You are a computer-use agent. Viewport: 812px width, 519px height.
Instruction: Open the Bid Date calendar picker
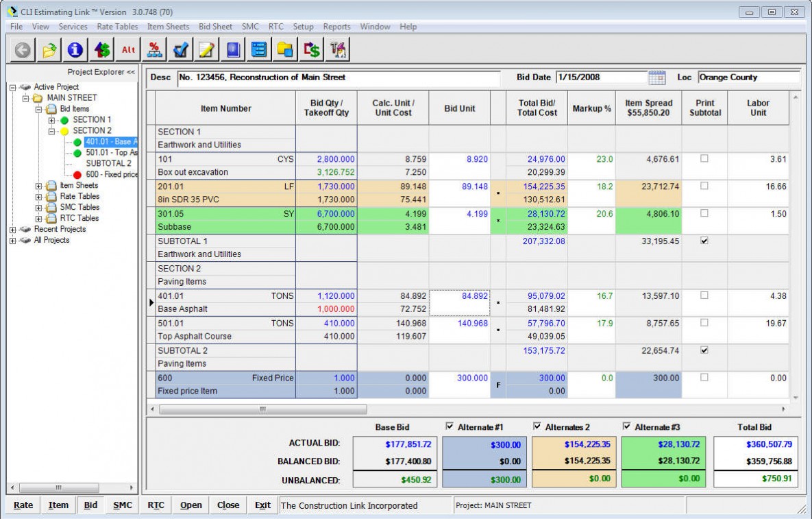656,77
